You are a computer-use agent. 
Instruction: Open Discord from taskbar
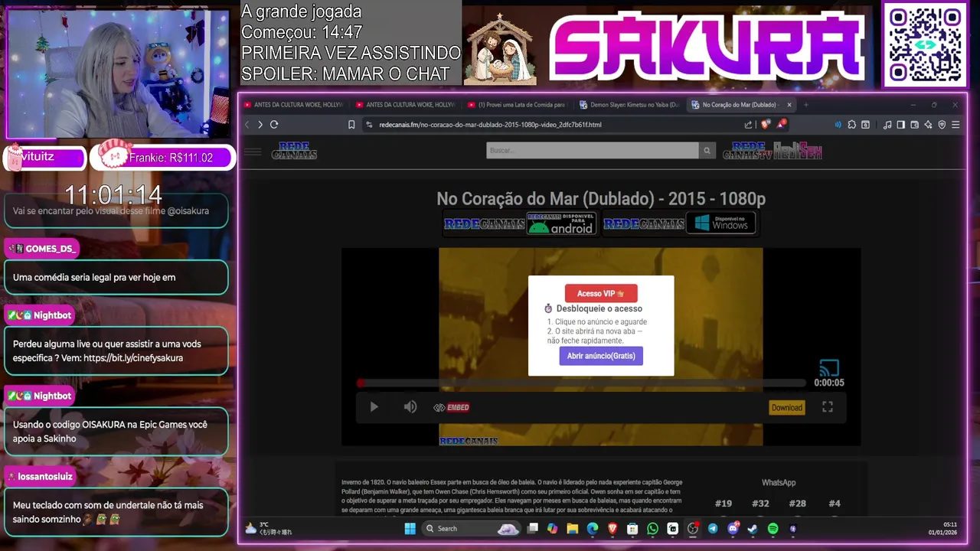(733, 529)
